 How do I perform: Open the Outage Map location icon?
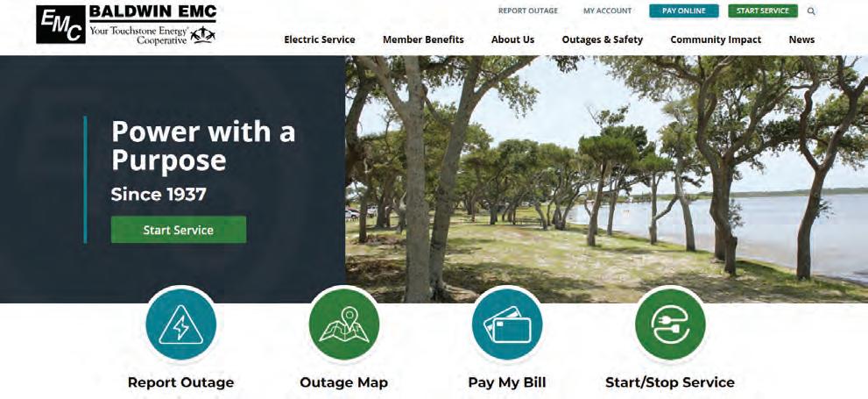343,324
